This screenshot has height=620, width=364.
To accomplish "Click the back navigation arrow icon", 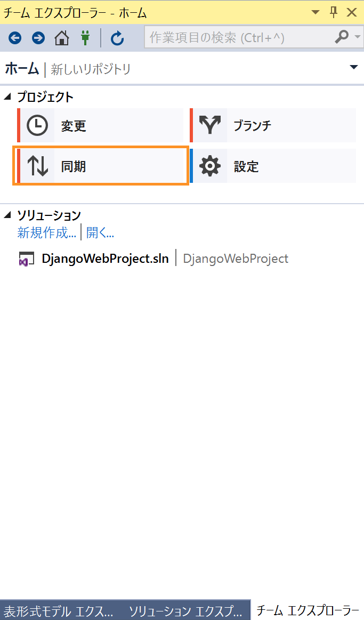I will [x=15, y=38].
